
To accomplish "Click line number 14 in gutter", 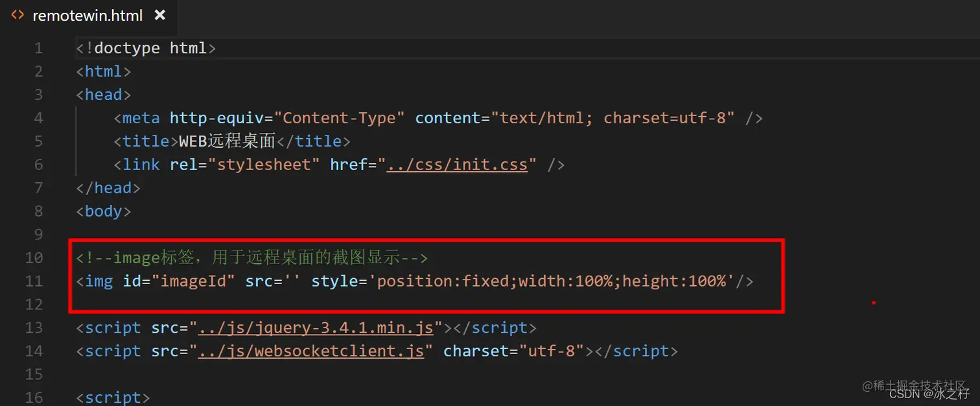I will click(x=34, y=352).
